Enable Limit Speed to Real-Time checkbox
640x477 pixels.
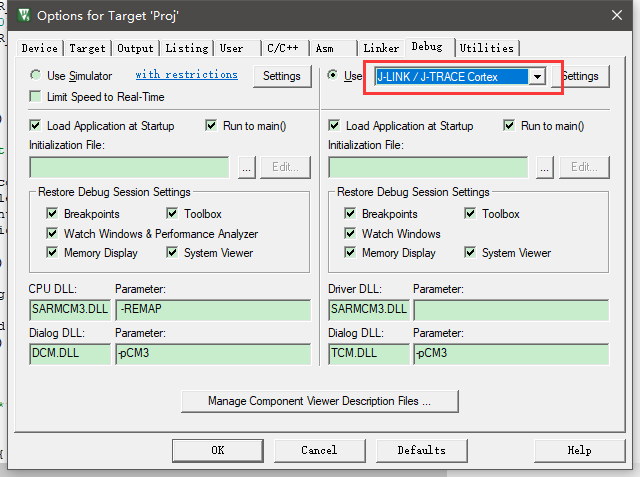click(x=36, y=97)
